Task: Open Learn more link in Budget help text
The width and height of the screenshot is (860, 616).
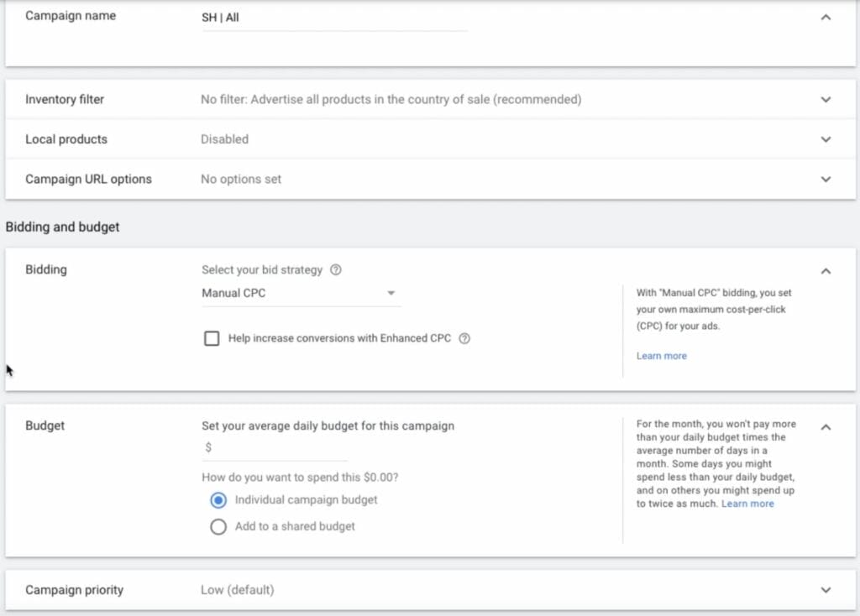Action: pyautogui.click(x=747, y=504)
